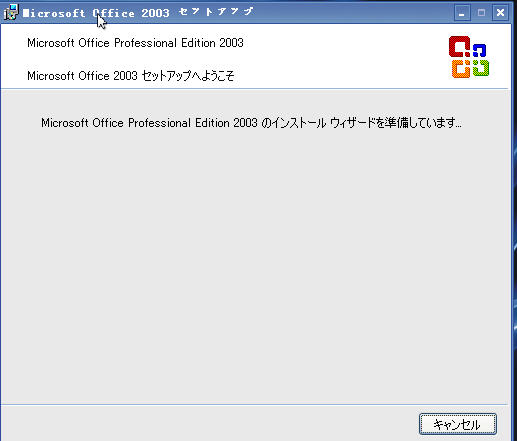517x441 pixels.
Task: Click the setup installer icon in title bar
Action: point(11,12)
